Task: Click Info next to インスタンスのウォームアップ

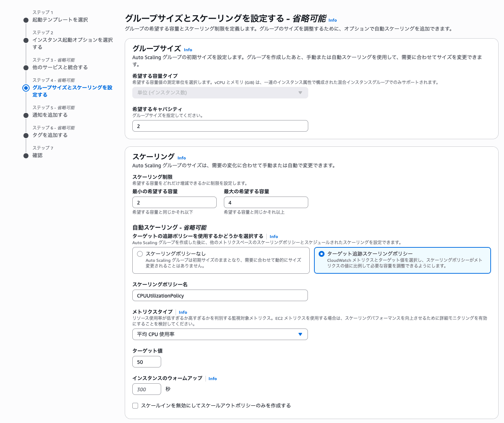Action: click(213, 379)
